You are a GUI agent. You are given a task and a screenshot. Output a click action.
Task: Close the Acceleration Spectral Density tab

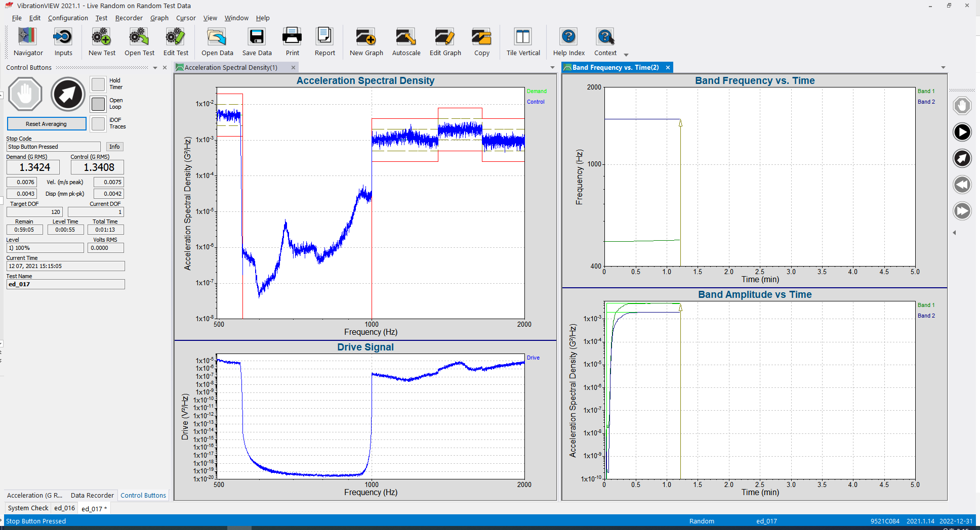tap(293, 68)
